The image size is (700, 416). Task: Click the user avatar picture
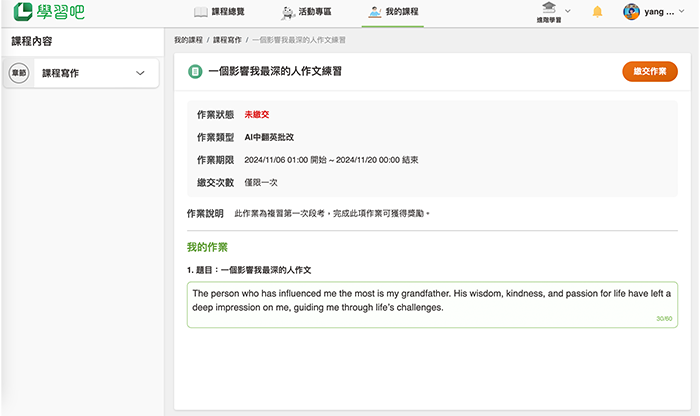631,12
